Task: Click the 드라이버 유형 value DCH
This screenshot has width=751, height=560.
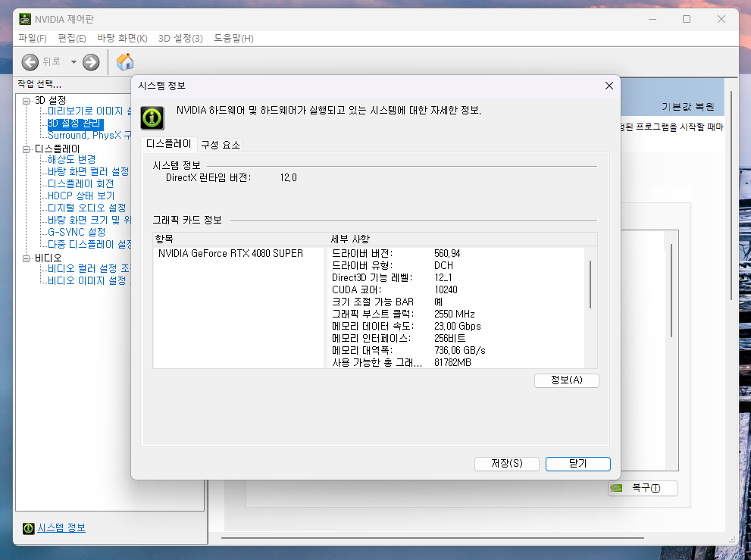Action: tap(443, 265)
